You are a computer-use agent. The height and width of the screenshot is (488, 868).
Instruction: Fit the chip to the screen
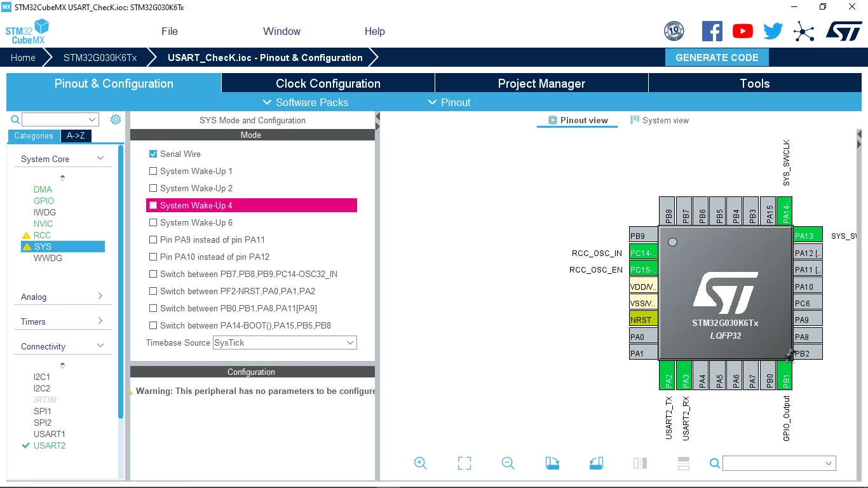pos(465,463)
